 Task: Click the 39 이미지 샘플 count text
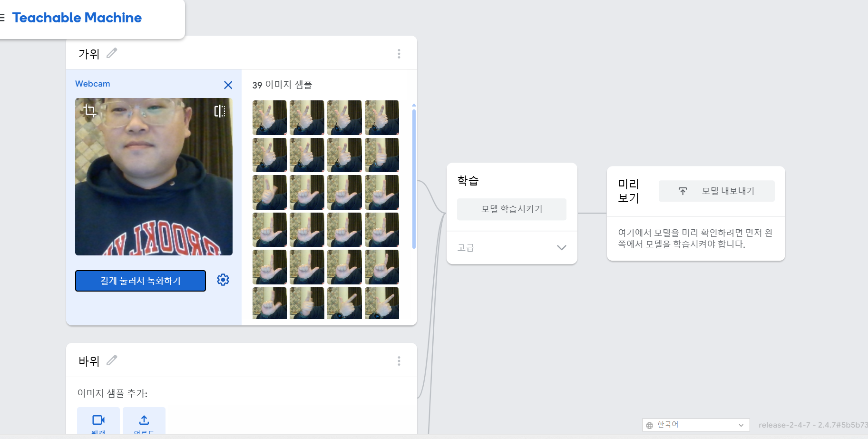(x=283, y=85)
